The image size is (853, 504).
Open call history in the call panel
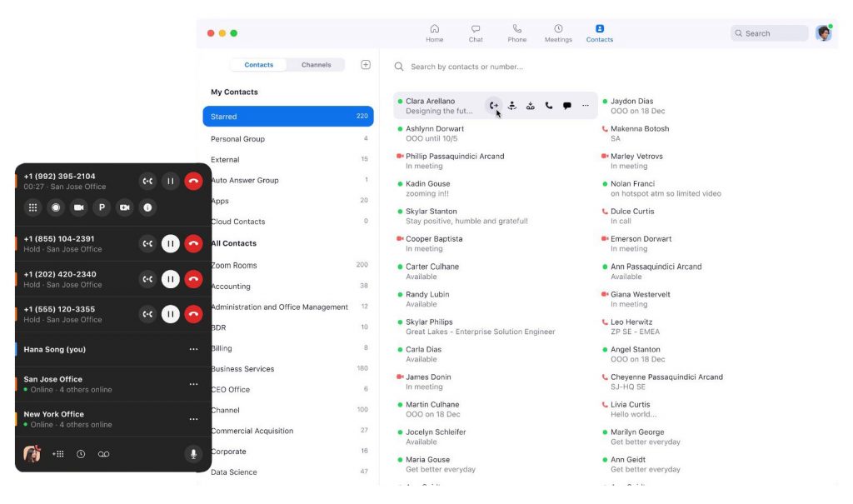pyautogui.click(x=81, y=454)
